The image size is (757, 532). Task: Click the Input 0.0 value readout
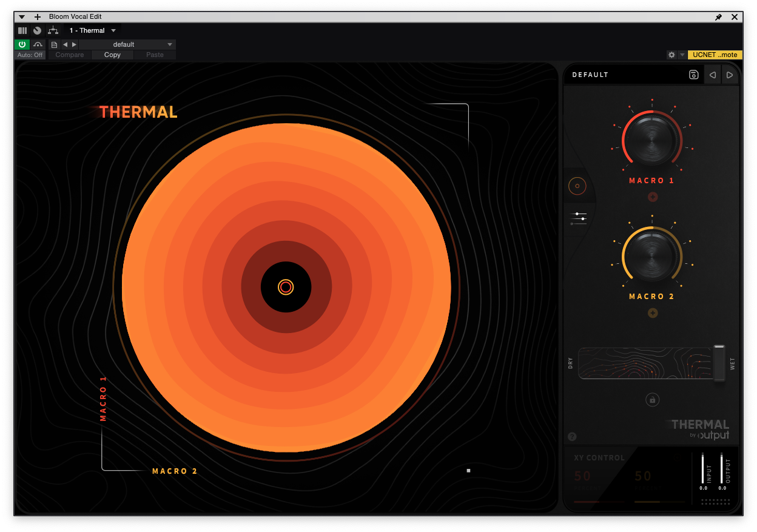click(x=703, y=488)
